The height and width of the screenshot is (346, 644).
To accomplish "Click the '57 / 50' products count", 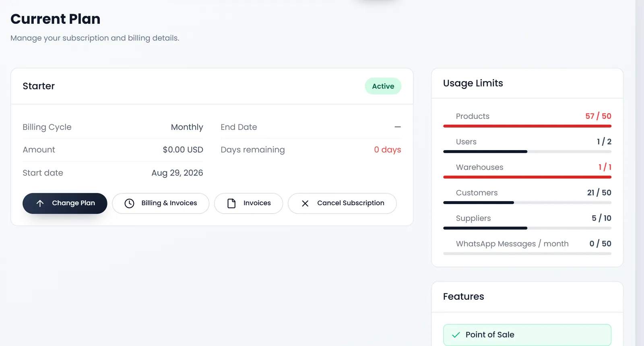I will click(599, 116).
